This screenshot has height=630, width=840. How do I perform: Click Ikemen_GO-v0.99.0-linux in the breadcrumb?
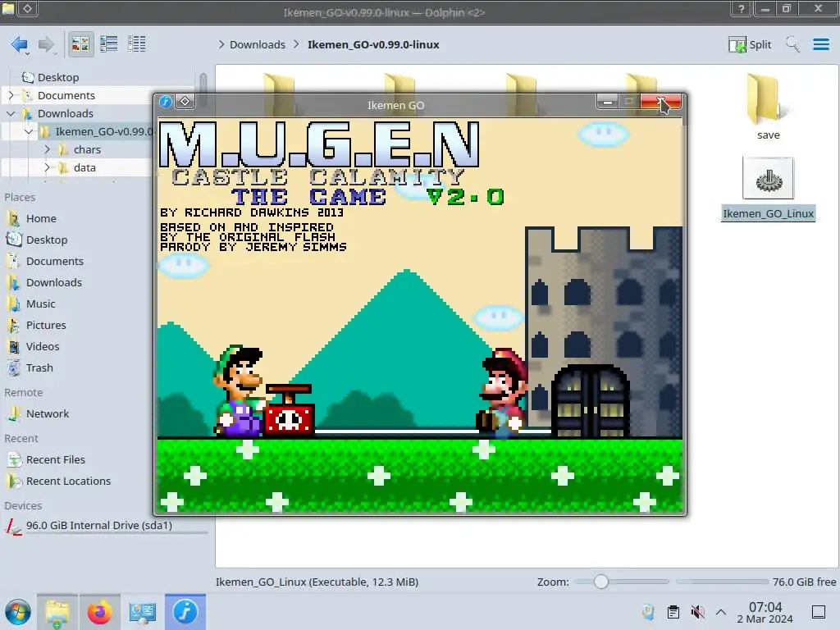(x=373, y=44)
